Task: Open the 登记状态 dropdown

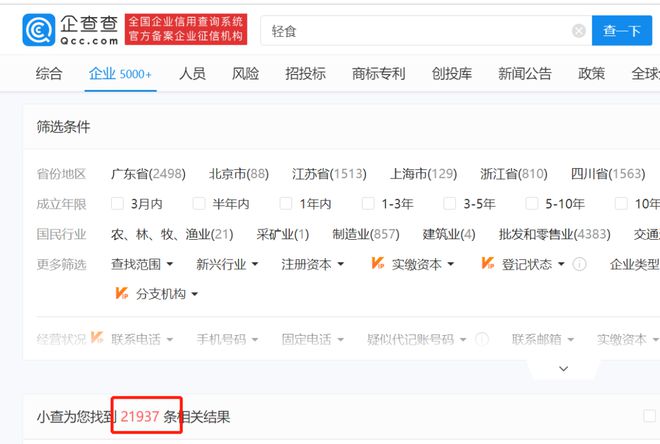Action: tap(533, 264)
